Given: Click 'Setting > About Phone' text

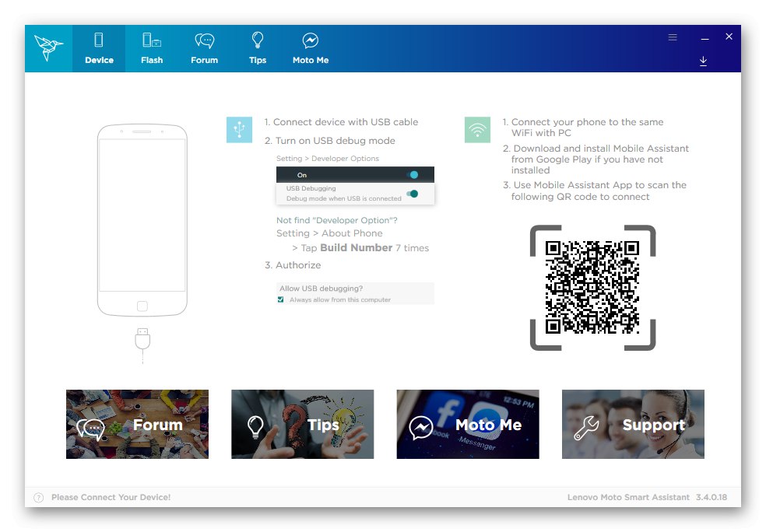Looking at the screenshot, I should click(x=329, y=233).
